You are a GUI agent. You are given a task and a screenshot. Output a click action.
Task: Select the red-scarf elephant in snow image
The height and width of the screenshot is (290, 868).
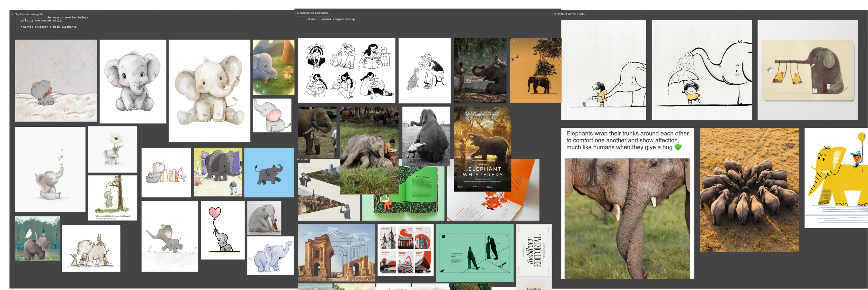click(x=56, y=81)
